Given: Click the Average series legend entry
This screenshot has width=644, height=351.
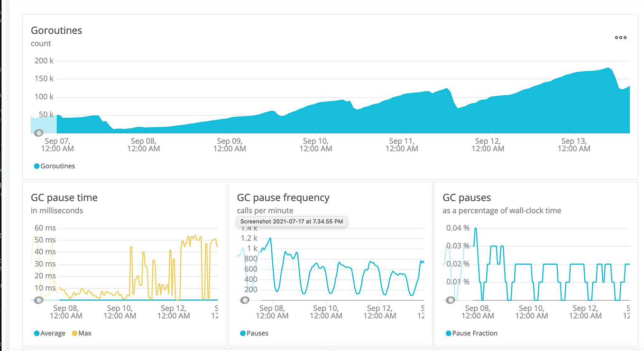Looking at the screenshot, I should (49, 333).
